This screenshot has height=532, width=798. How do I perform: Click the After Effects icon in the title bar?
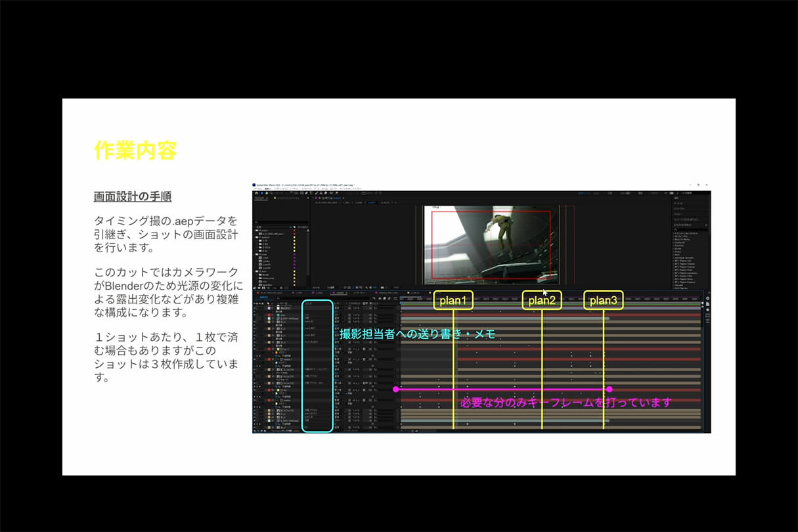[255, 183]
